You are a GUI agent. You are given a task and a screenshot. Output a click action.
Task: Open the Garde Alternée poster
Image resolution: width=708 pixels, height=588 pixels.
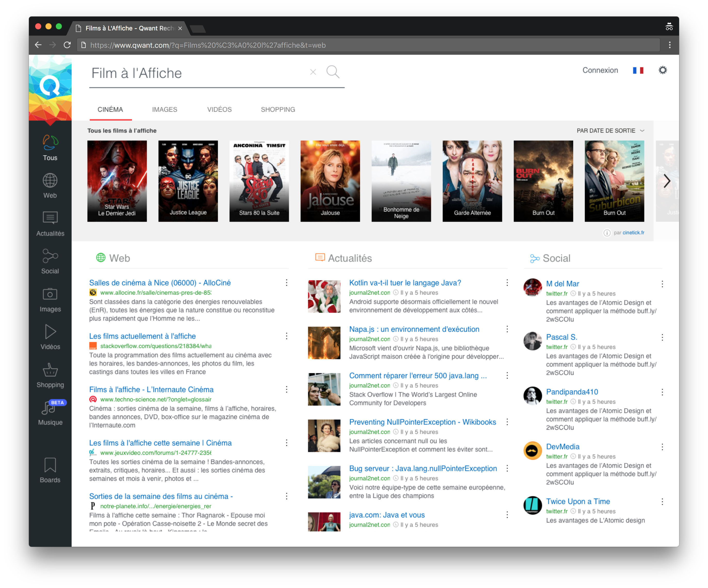(472, 181)
